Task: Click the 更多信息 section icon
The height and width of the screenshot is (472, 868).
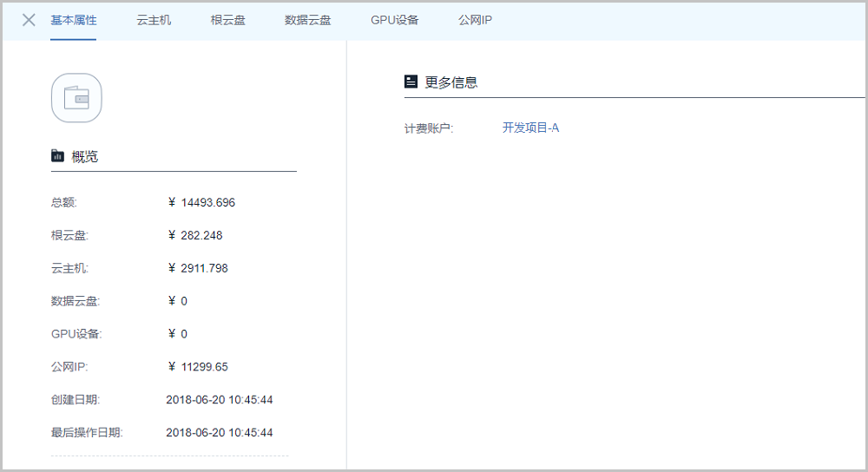Action: tap(411, 82)
